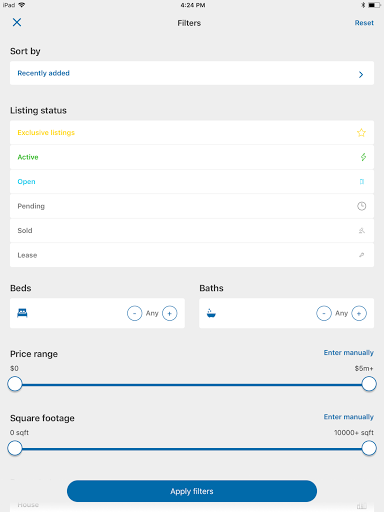384x512 pixels.
Task: Toggle the Active listing status filter
Action: 192,157
